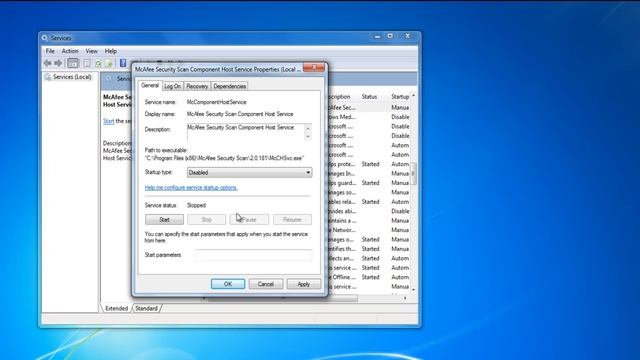Click the Description box scroll-up arrow
The width and height of the screenshot is (640, 360).
308,128
